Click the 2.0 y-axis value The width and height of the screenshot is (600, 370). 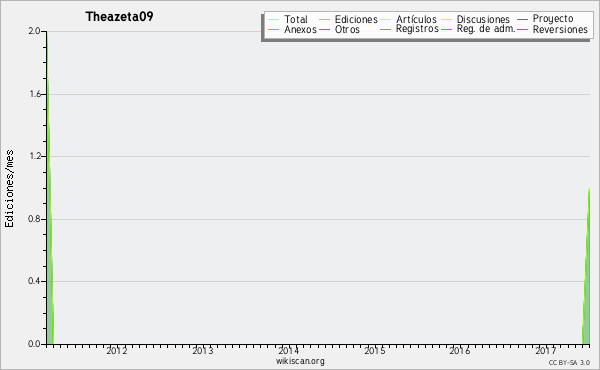point(34,31)
